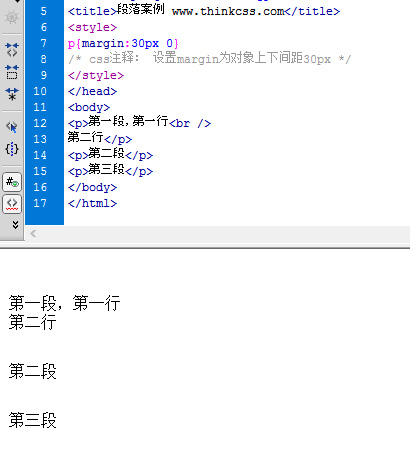Collapse Selection using dashed-box icon
410x452 pixels.
click(x=12, y=72)
